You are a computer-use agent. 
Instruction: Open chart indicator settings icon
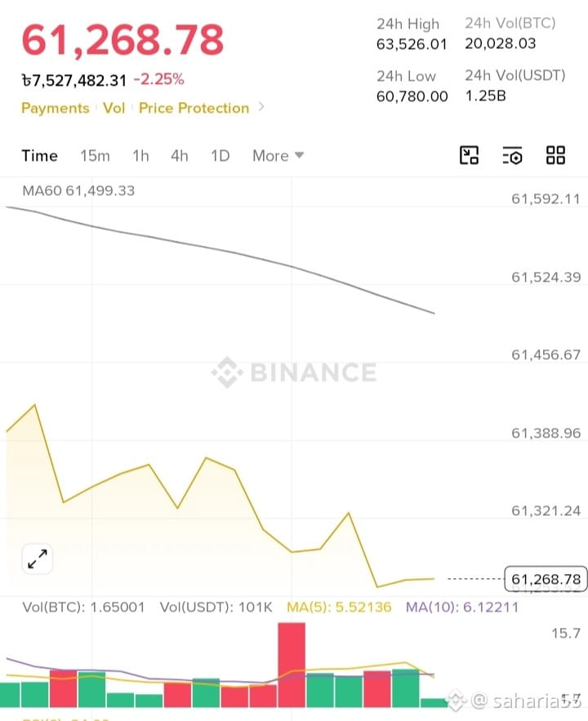512,155
